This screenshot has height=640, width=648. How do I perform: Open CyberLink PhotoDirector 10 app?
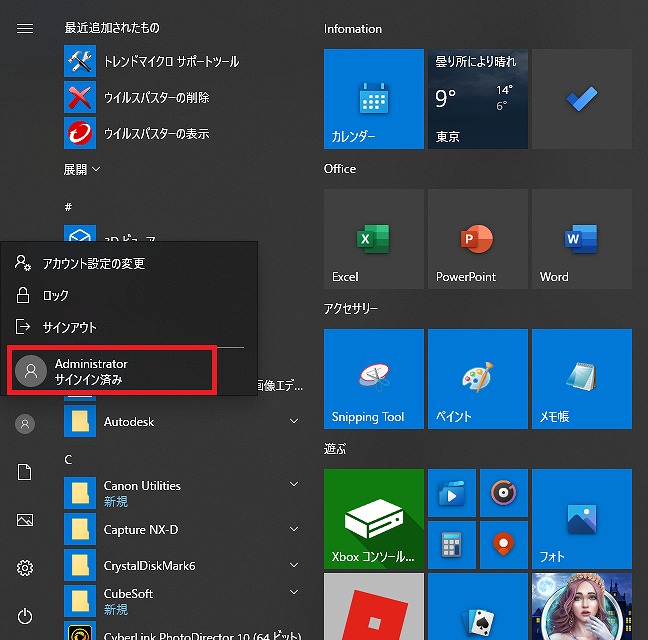point(184,631)
